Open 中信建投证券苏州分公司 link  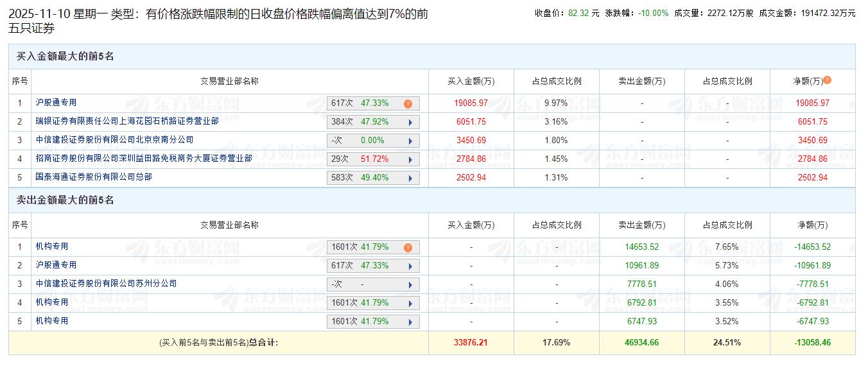pos(105,283)
